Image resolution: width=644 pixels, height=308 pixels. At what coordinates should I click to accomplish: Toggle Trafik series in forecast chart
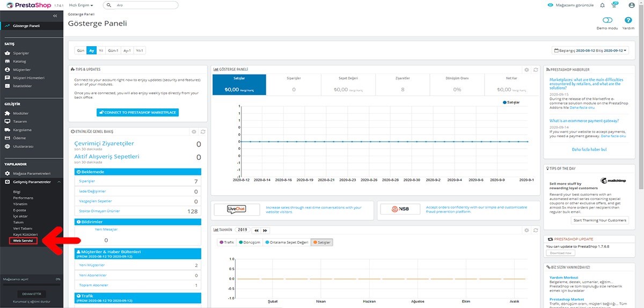tap(226, 242)
